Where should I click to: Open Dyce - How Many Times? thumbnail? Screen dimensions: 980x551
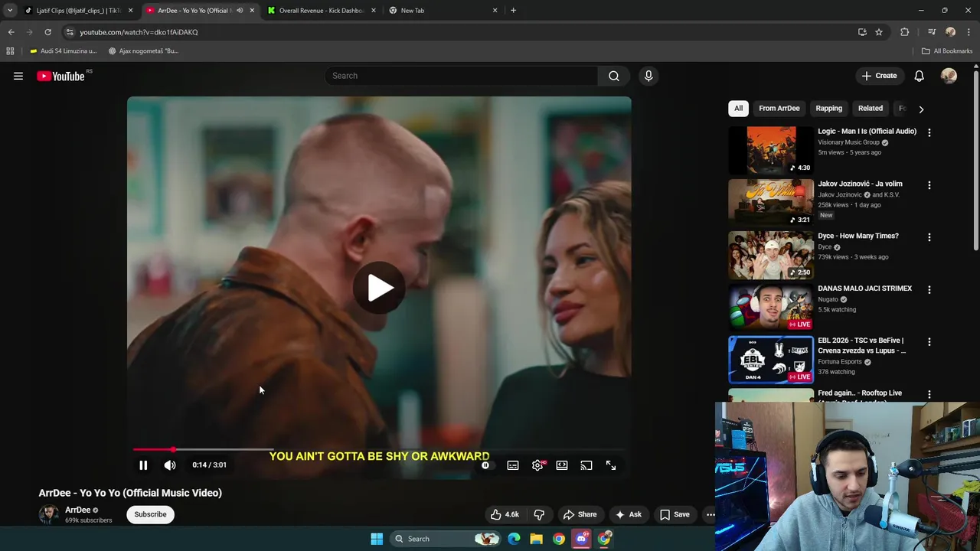pyautogui.click(x=770, y=255)
